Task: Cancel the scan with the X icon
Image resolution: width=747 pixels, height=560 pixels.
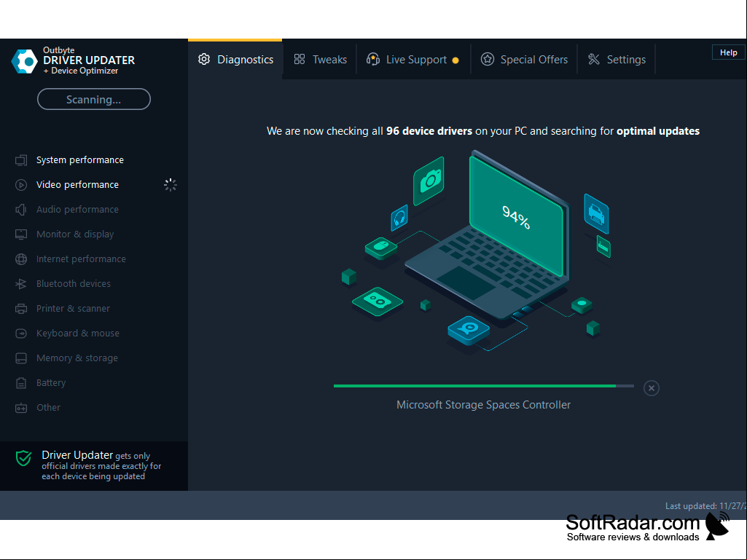Action: [x=652, y=388]
